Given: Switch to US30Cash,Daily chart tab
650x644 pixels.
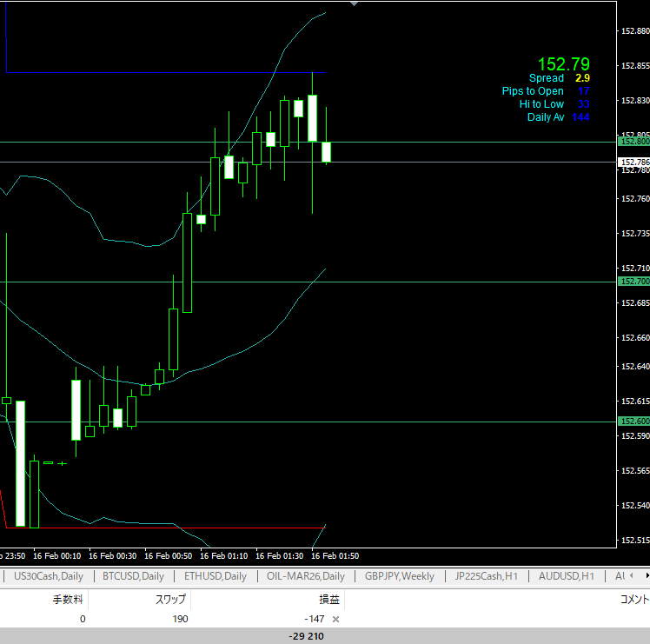Looking at the screenshot, I should click(x=49, y=575).
